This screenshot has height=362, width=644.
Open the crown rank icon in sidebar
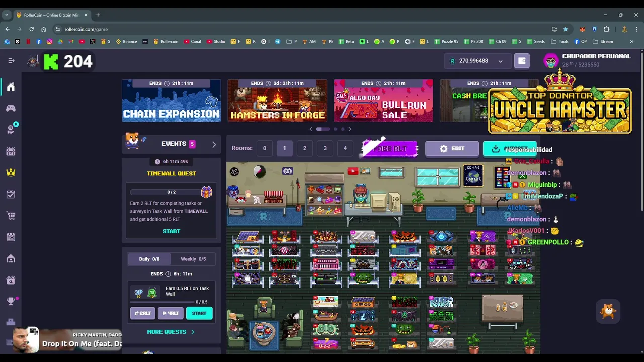point(11,172)
